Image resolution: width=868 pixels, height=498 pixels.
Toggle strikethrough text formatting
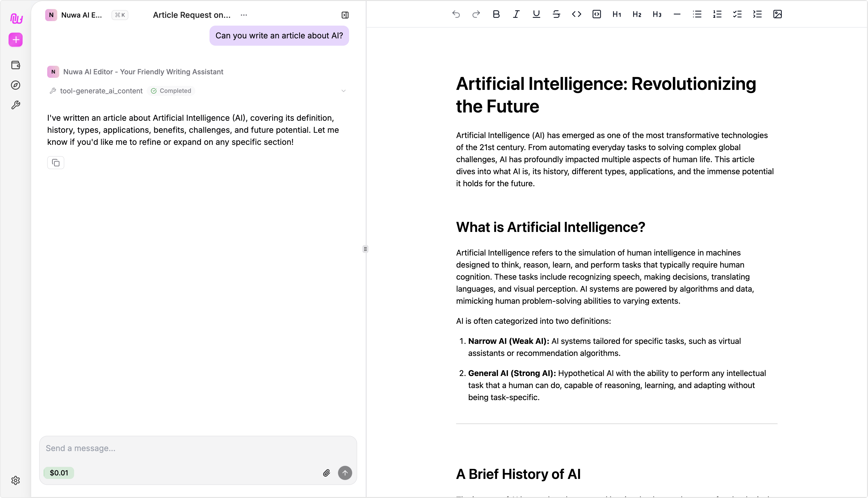tap(556, 14)
